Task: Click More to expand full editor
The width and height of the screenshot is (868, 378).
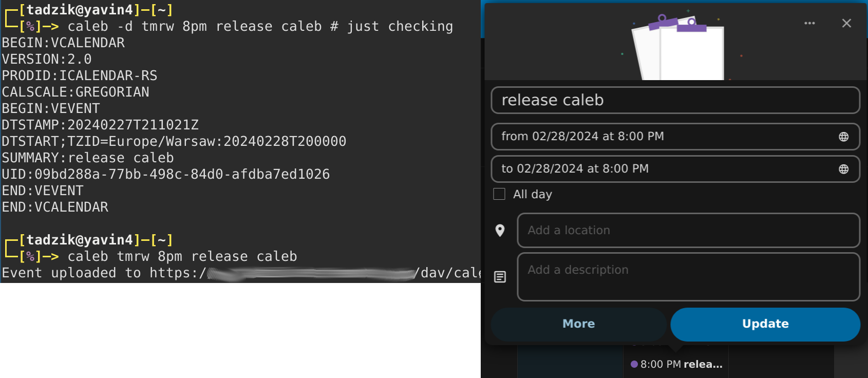Action: point(578,324)
